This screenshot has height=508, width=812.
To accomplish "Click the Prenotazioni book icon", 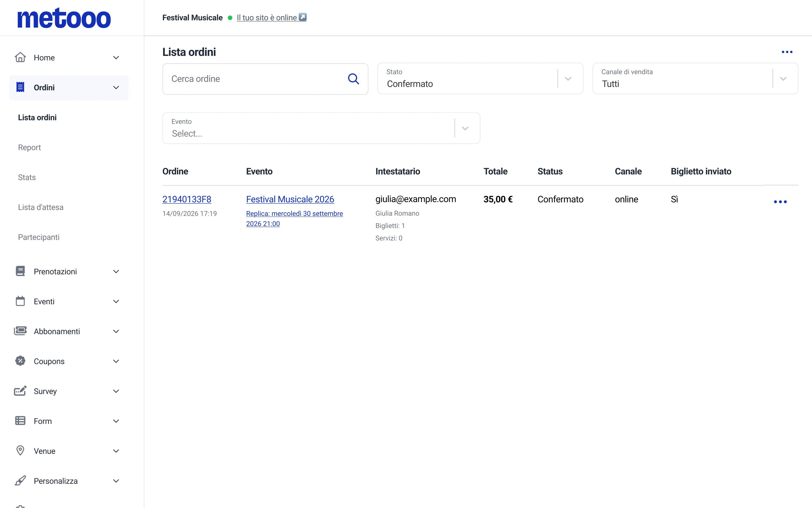I will [x=20, y=271].
